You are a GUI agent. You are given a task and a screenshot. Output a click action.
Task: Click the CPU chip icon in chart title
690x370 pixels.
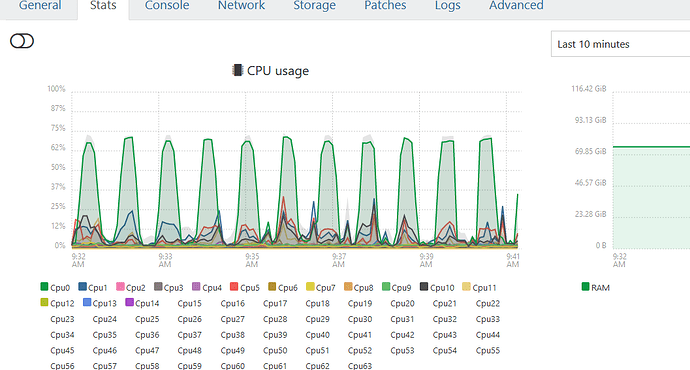point(237,70)
